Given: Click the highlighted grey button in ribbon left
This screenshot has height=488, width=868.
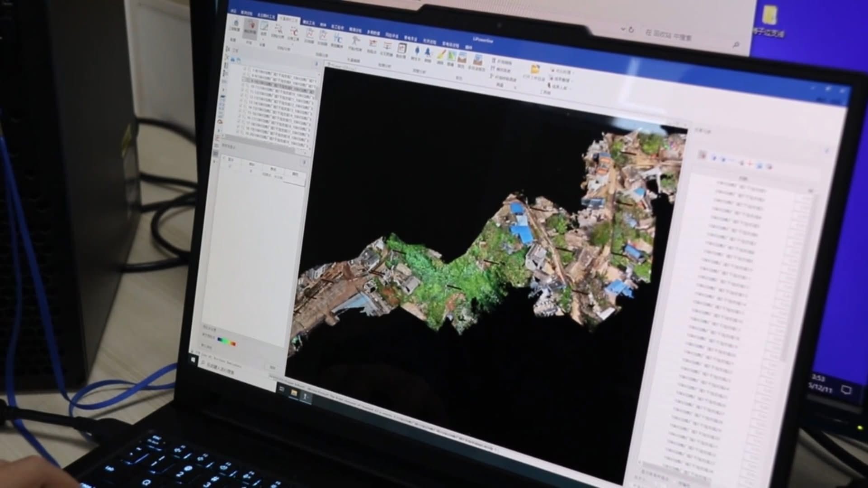Looking at the screenshot, I should (x=250, y=28).
